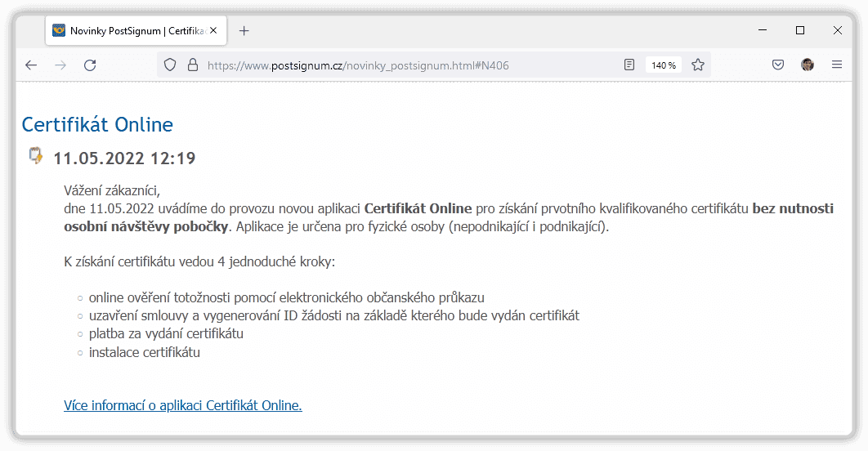The height and width of the screenshot is (451, 868).
Task: Maximize the browser window
Action: click(800, 30)
